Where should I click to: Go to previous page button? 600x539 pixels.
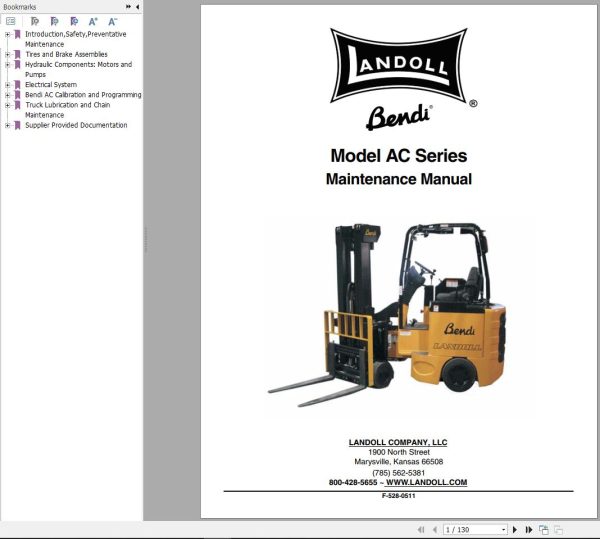(x=435, y=529)
